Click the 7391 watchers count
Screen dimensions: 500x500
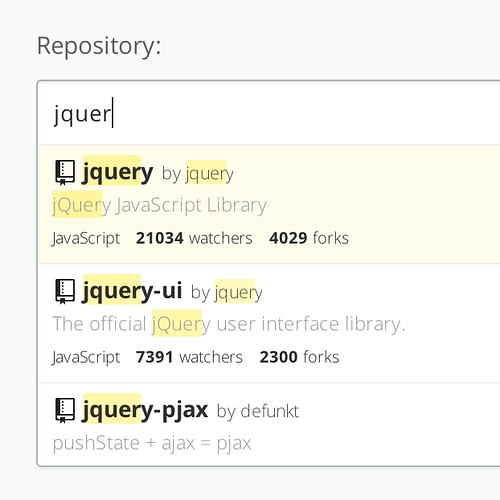(x=189, y=357)
